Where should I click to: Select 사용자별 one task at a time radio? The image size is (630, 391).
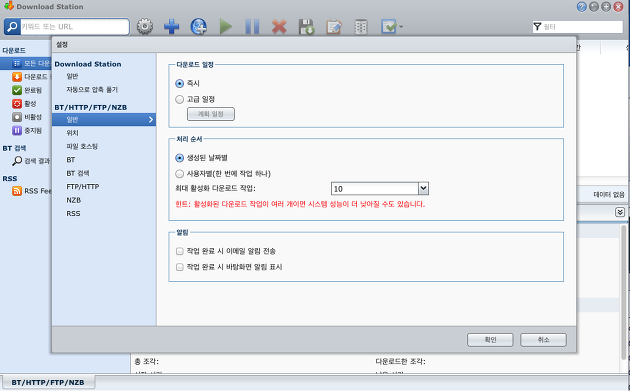[180, 174]
